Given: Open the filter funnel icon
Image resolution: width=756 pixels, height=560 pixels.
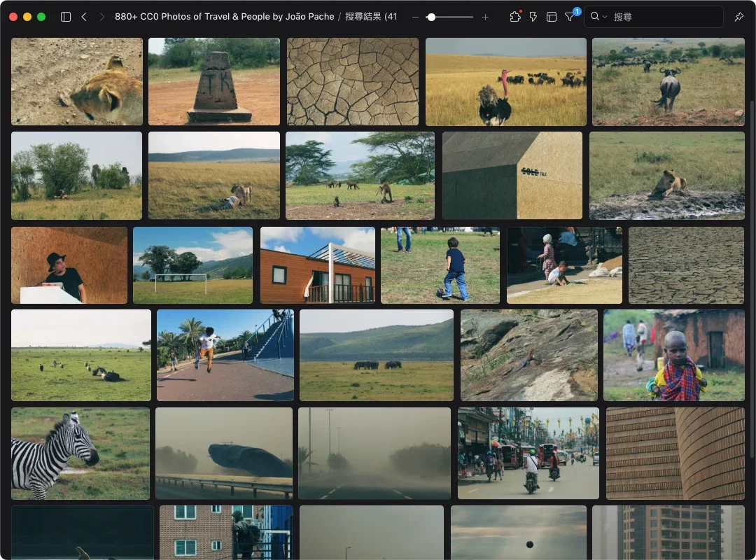Looking at the screenshot, I should pyautogui.click(x=570, y=17).
